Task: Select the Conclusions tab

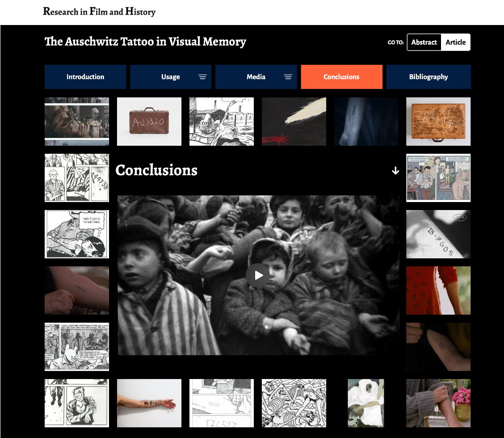Action: [341, 77]
